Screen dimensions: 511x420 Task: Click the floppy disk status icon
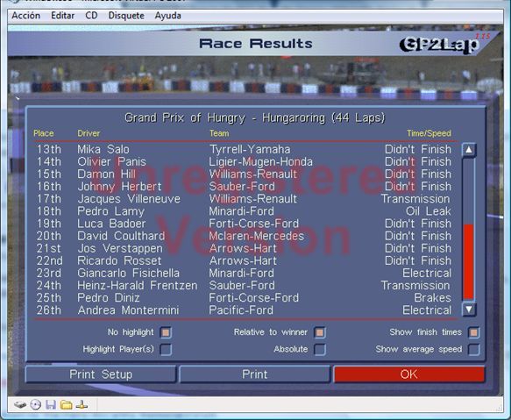(51, 405)
